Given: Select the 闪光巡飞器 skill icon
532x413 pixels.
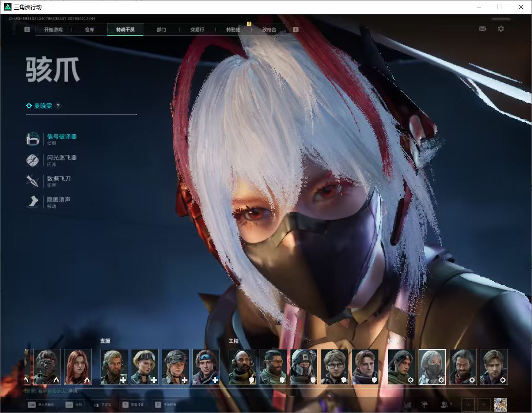Looking at the screenshot, I should click(33, 160).
